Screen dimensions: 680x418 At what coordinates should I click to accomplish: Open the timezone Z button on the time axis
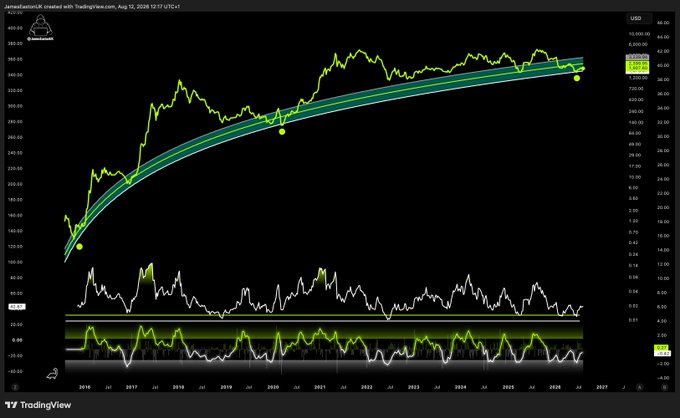click(x=15, y=387)
